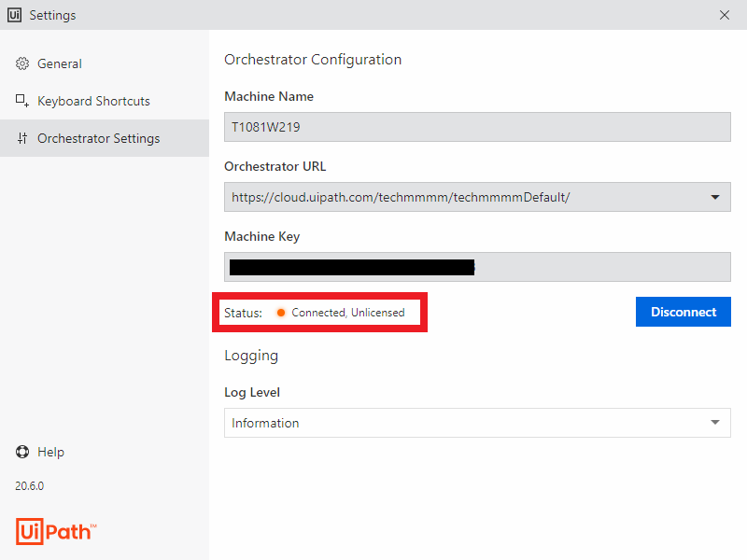
Task: Click the Keyboard Shortcuts icon
Action: pyautogui.click(x=22, y=101)
